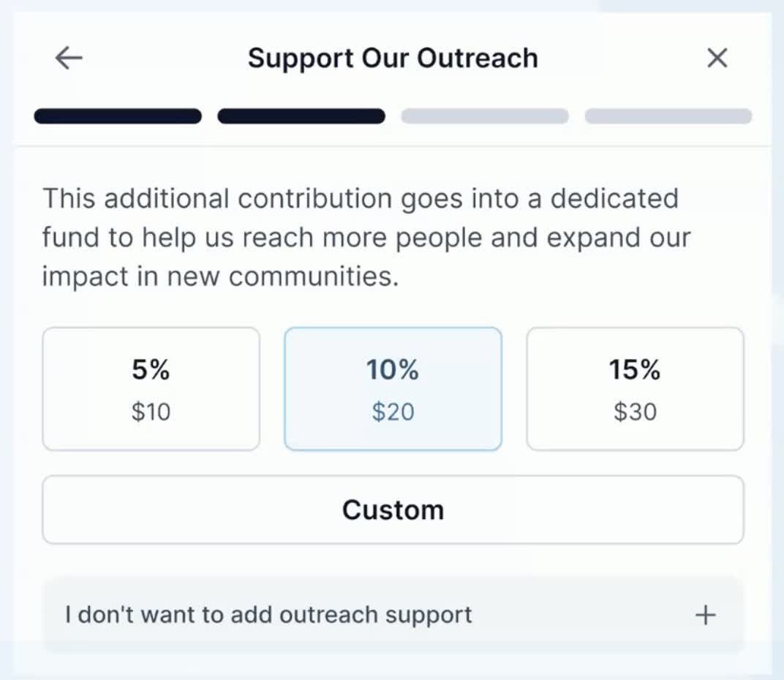Choose the 15% contribution option
This screenshot has width=784, height=680.
[x=635, y=389]
